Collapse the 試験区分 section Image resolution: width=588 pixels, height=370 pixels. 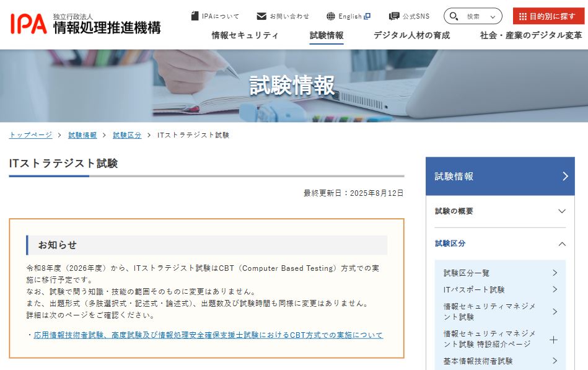[500, 244]
